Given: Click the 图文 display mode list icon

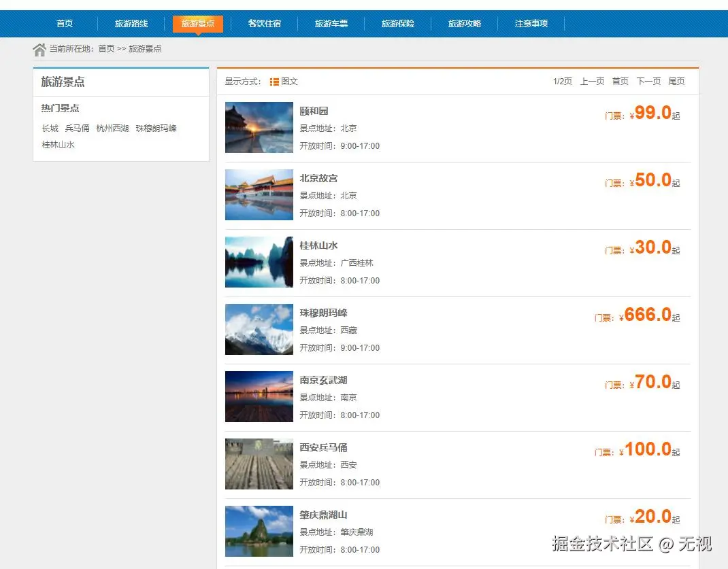Looking at the screenshot, I should pyautogui.click(x=274, y=82).
